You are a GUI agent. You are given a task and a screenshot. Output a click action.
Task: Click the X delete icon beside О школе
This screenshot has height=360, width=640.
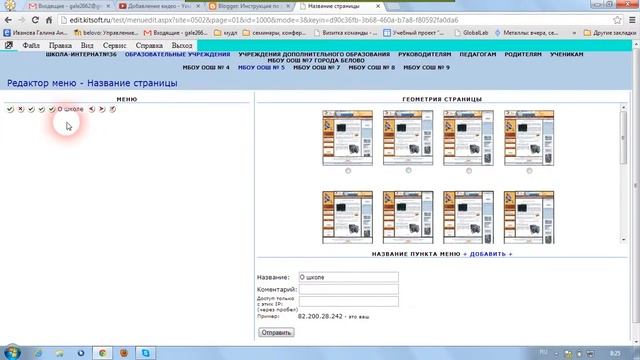21,109
